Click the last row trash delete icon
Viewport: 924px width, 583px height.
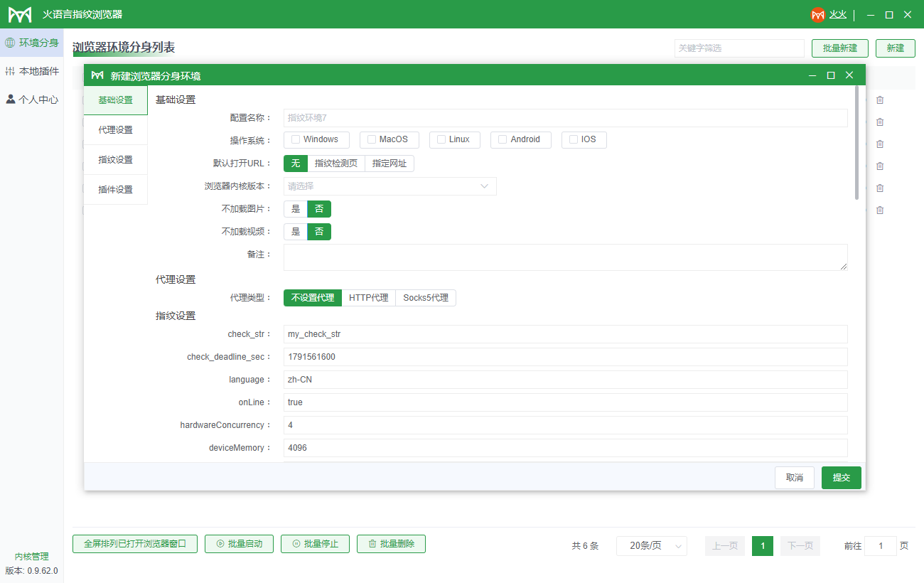[x=880, y=210]
